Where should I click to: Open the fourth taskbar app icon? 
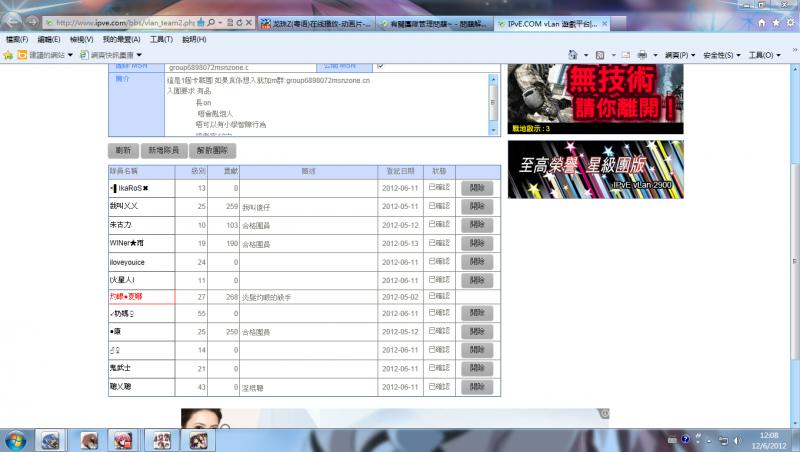coord(162,440)
